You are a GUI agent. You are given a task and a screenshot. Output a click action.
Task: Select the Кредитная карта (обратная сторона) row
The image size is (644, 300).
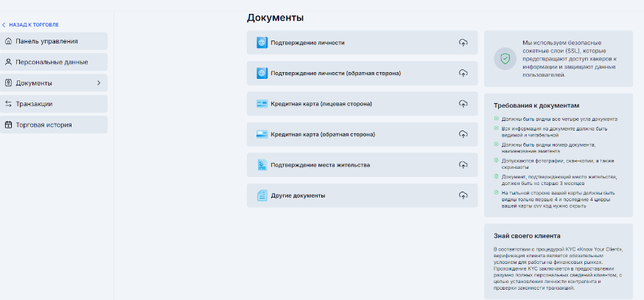[363, 134]
